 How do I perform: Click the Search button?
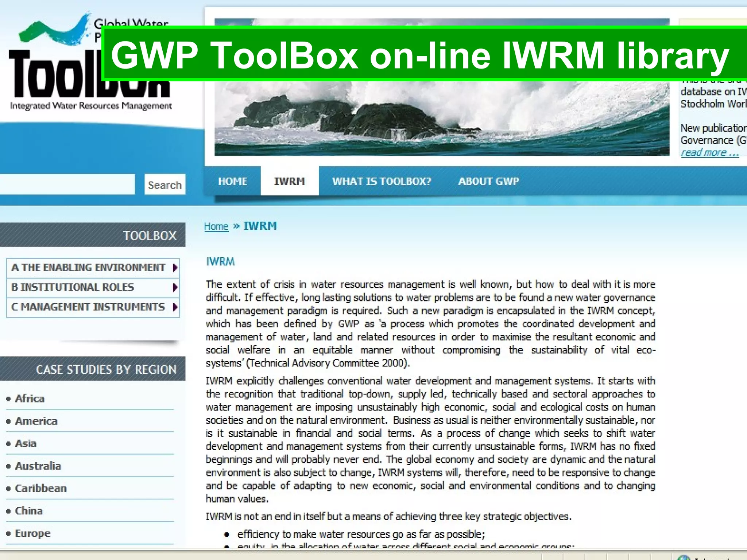pyautogui.click(x=165, y=184)
